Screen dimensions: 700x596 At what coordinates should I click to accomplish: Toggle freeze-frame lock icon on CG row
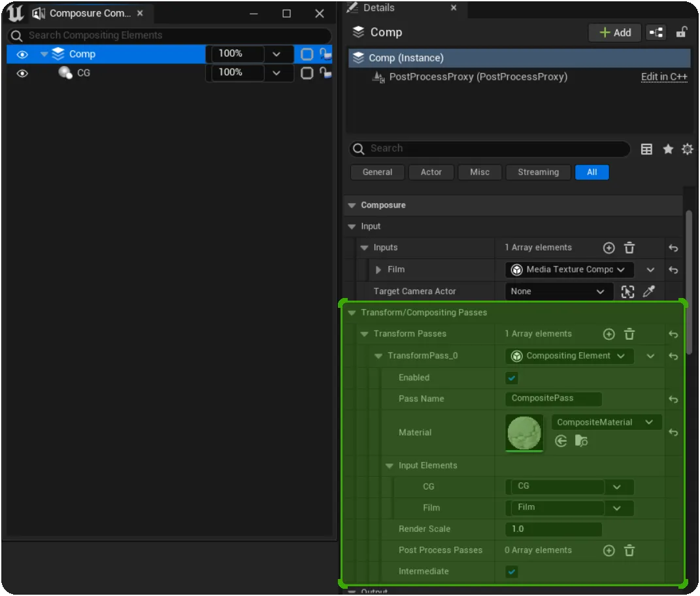325,73
